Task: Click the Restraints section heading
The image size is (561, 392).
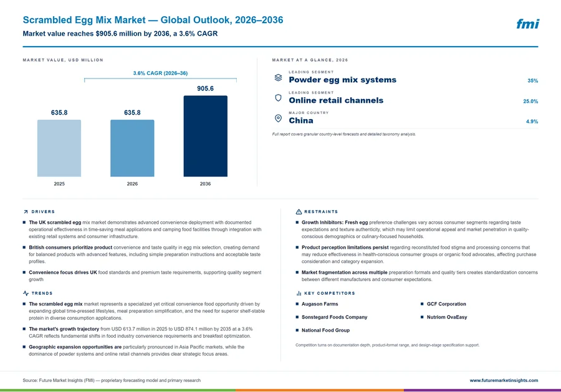Action: 321,212
